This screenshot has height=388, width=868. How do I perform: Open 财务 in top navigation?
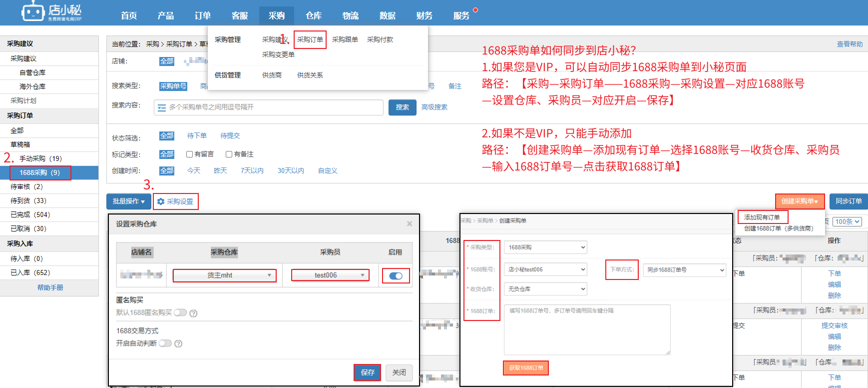click(425, 15)
